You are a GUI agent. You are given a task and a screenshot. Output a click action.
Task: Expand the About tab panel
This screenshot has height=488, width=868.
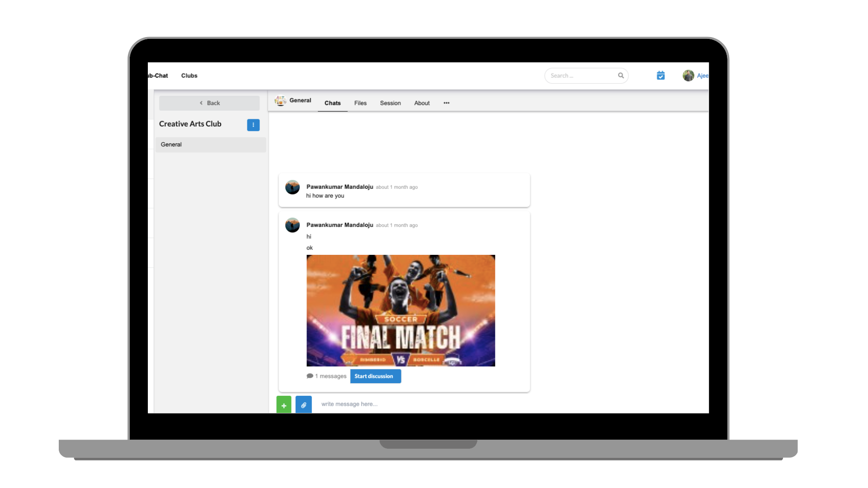pos(422,103)
